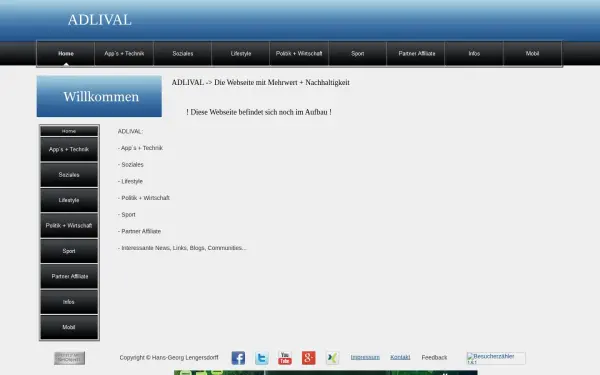
Task: Open Soziales in the top navigation
Action: point(183,54)
